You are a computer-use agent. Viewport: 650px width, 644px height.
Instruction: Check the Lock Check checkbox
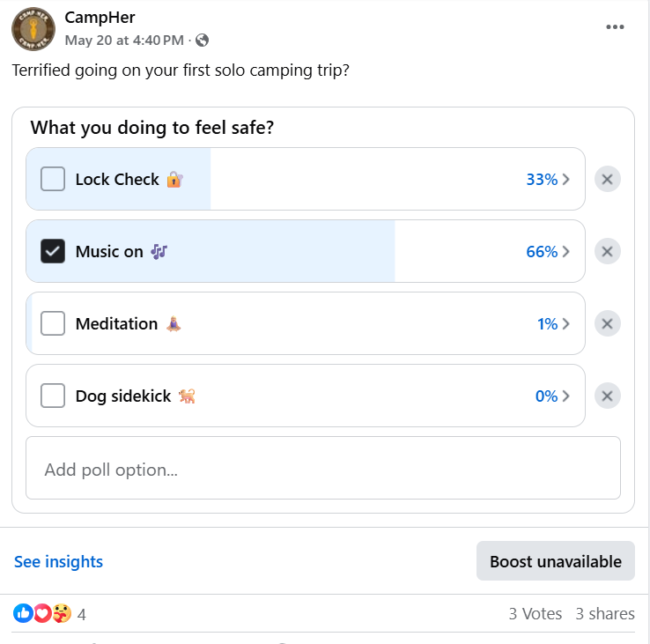53,180
